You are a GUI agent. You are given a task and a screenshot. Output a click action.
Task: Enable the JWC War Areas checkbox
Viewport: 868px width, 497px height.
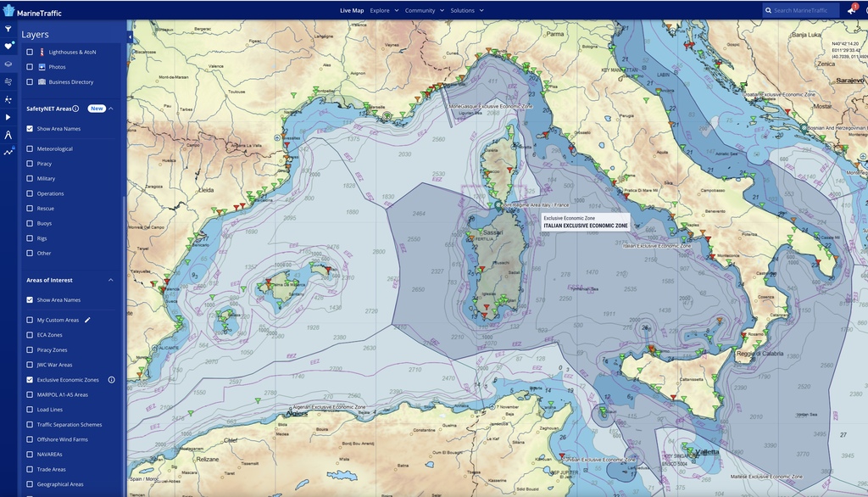coord(30,366)
